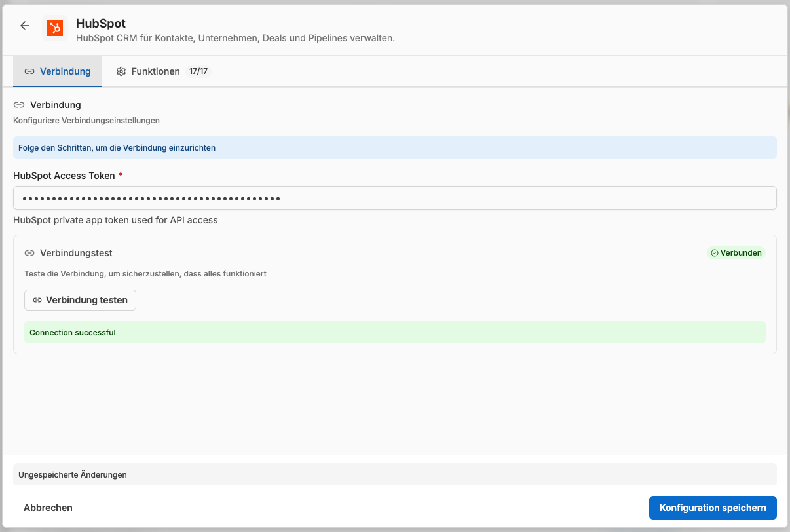Click the gear icon in Funktionen tab
Screen dimensions: 790x532
click(x=121, y=71)
